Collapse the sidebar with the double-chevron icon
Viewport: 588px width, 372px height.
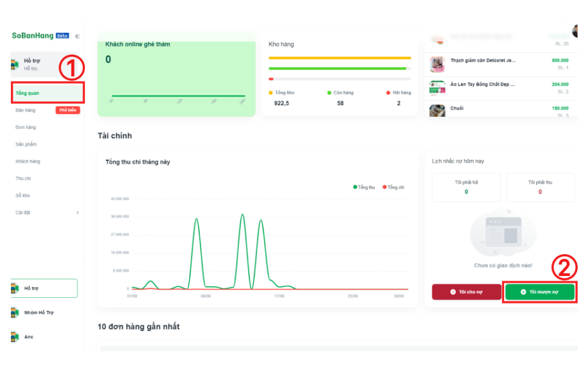point(78,36)
